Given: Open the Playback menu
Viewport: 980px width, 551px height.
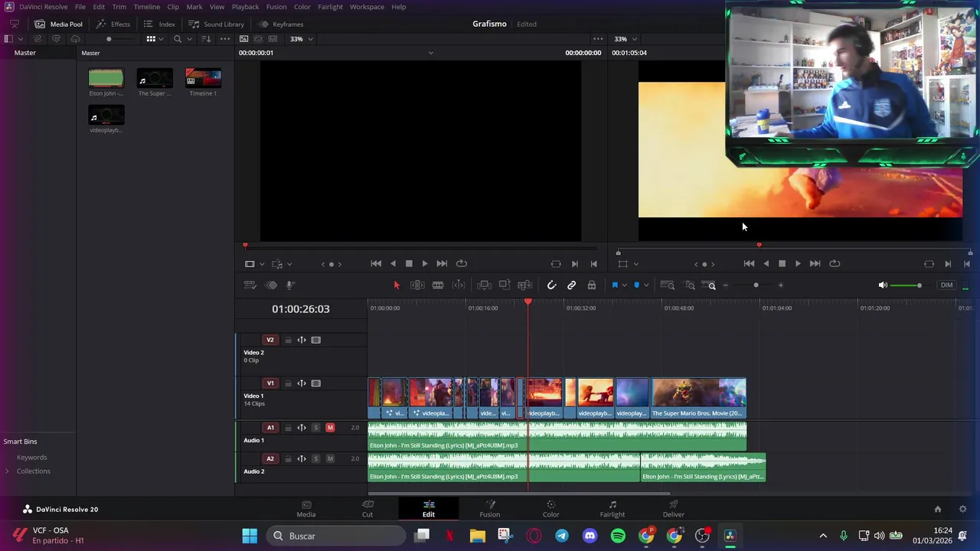Looking at the screenshot, I should click(245, 7).
